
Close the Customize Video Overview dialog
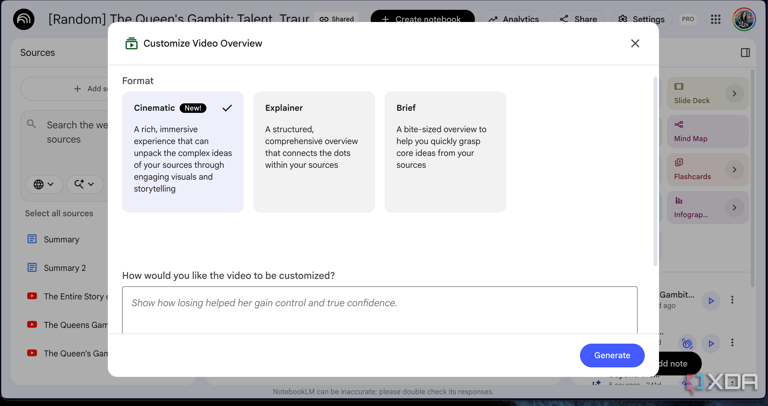(x=635, y=44)
